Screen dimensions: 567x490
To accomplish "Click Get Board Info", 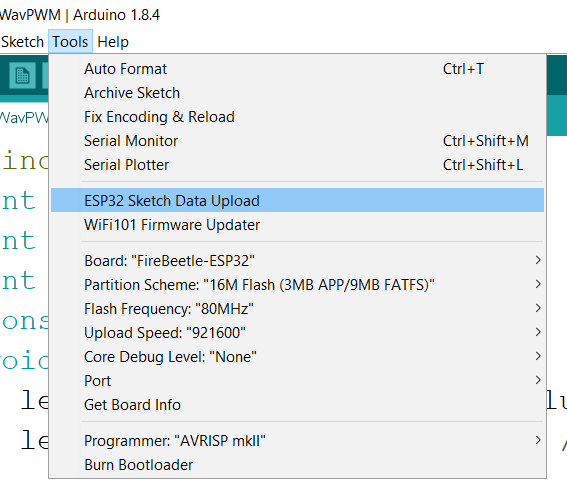I will click(297, 404).
